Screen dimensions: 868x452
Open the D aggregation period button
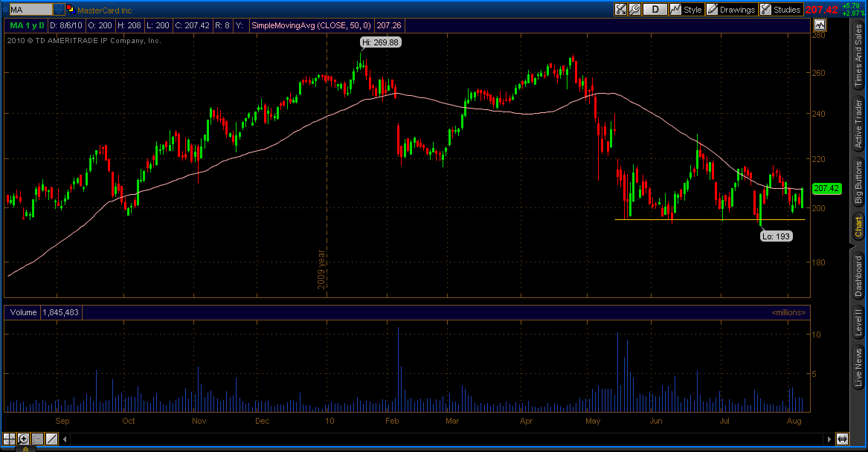tap(655, 10)
